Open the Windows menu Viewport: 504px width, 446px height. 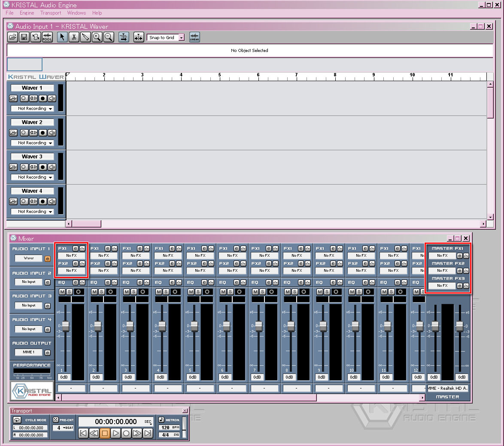pyautogui.click(x=76, y=13)
